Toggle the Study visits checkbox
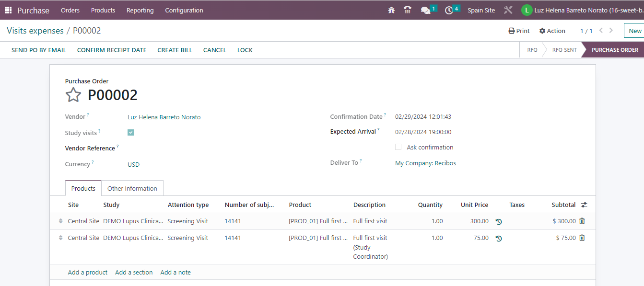 [x=131, y=133]
